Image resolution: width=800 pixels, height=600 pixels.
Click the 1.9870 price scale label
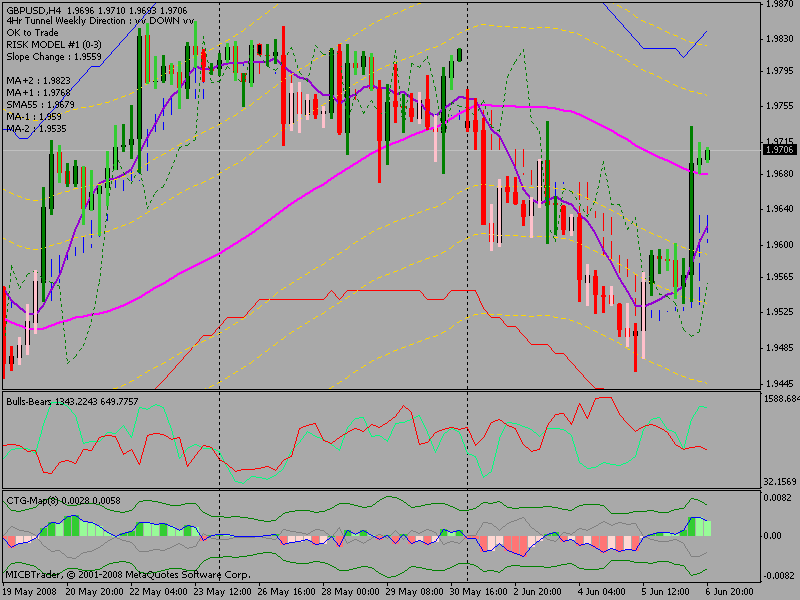tap(778, 5)
